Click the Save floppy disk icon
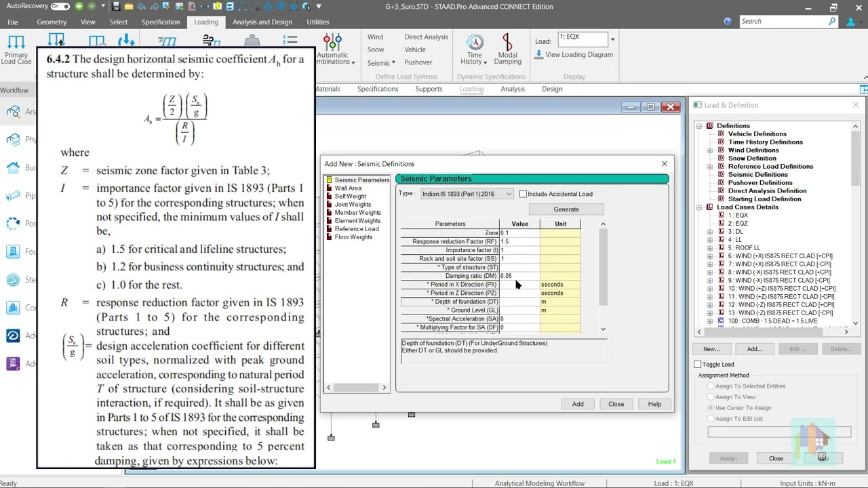The height and width of the screenshot is (488, 868). pos(117,6)
